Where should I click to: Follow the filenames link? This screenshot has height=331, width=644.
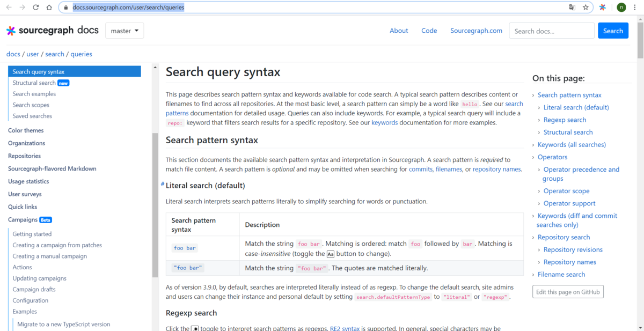pyautogui.click(x=449, y=169)
